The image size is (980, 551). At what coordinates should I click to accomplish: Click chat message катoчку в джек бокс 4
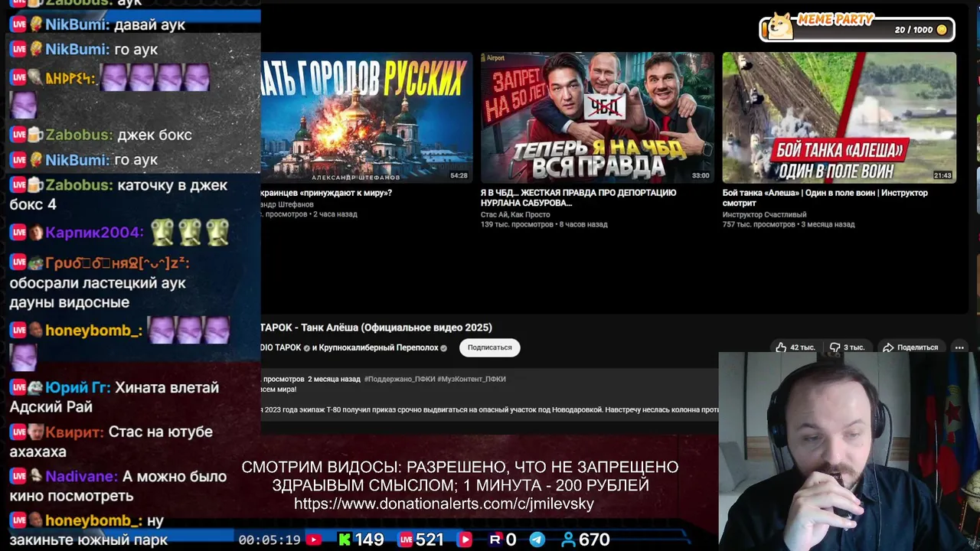[119, 195]
